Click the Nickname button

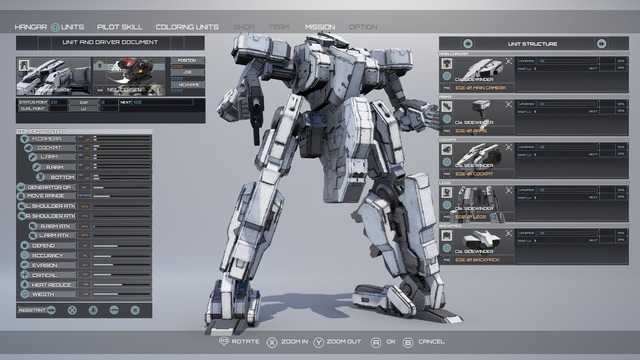187,84
